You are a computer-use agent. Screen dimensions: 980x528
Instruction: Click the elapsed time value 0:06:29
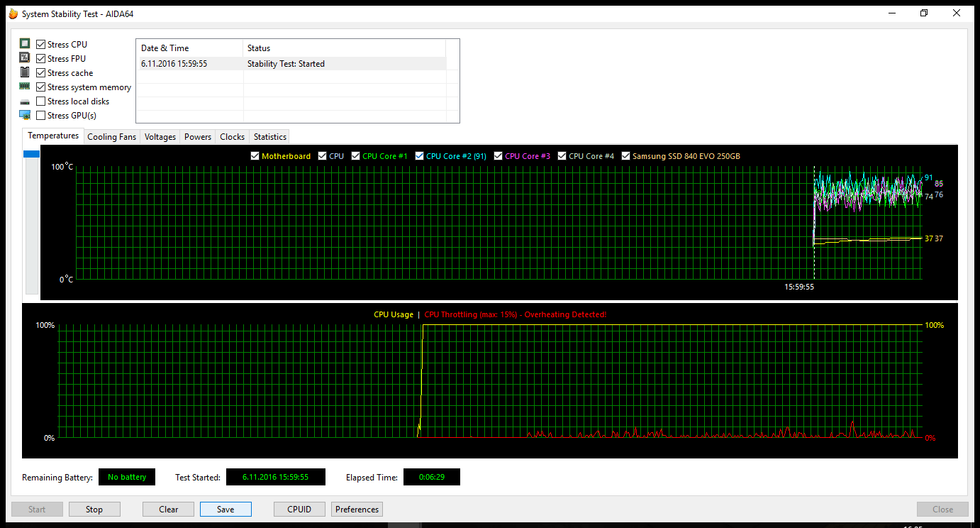coord(432,477)
